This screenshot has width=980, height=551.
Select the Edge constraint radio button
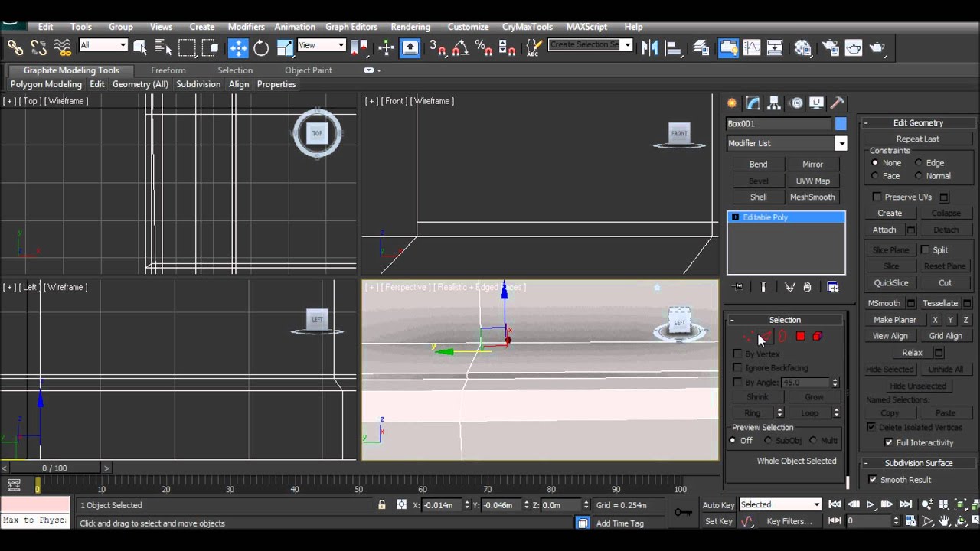[919, 163]
